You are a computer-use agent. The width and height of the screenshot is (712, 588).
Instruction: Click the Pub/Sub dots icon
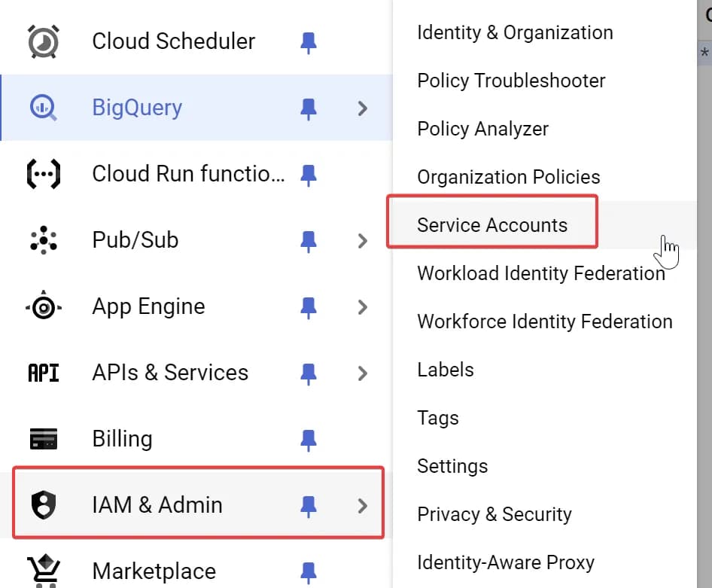(x=44, y=239)
